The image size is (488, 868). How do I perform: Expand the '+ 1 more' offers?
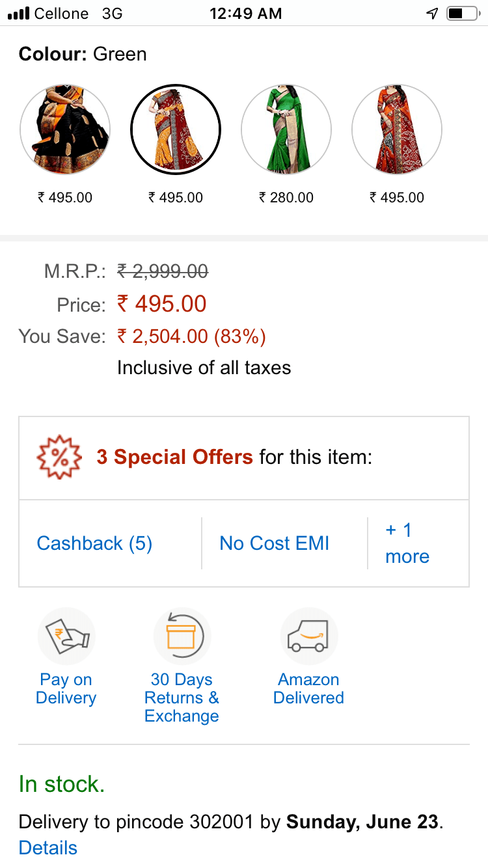407,543
